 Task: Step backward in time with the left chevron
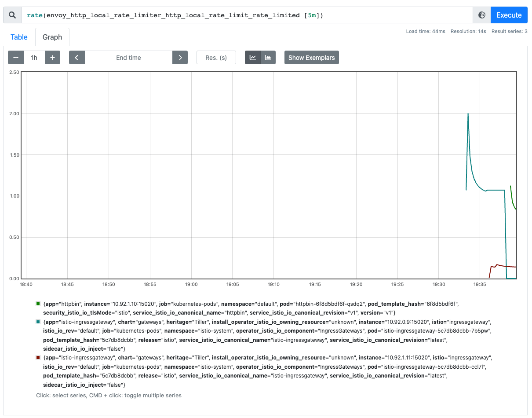(x=77, y=57)
